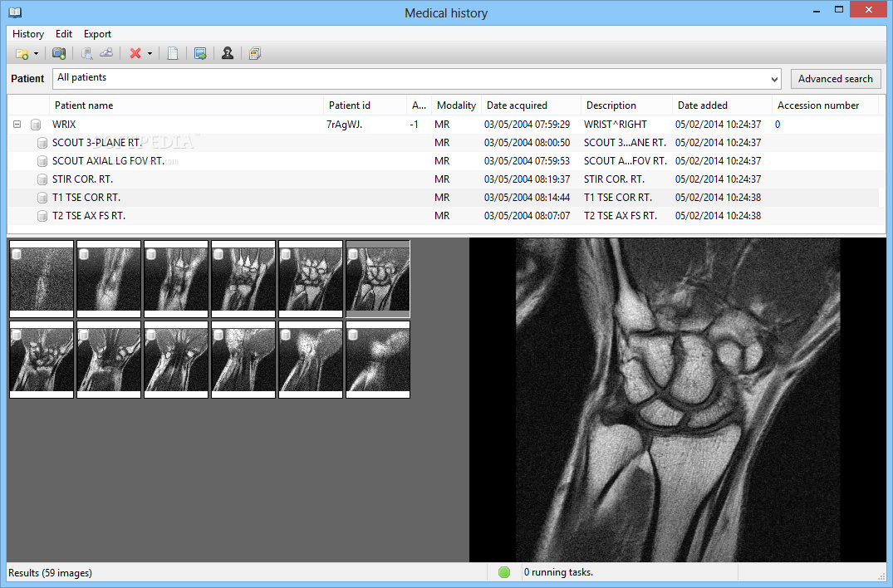The height and width of the screenshot is (588, 893).
Task: Select the last thumbnail in bottom row
Action: (378, 360)
